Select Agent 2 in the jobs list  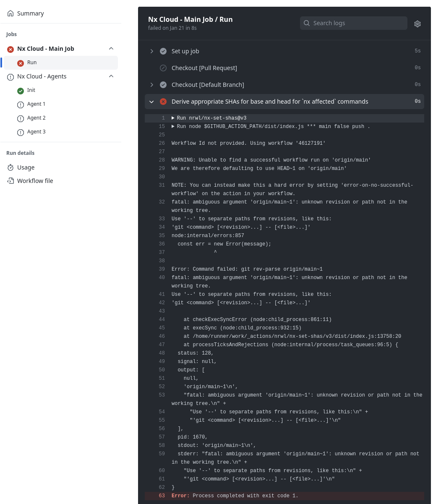click(37, 118)
